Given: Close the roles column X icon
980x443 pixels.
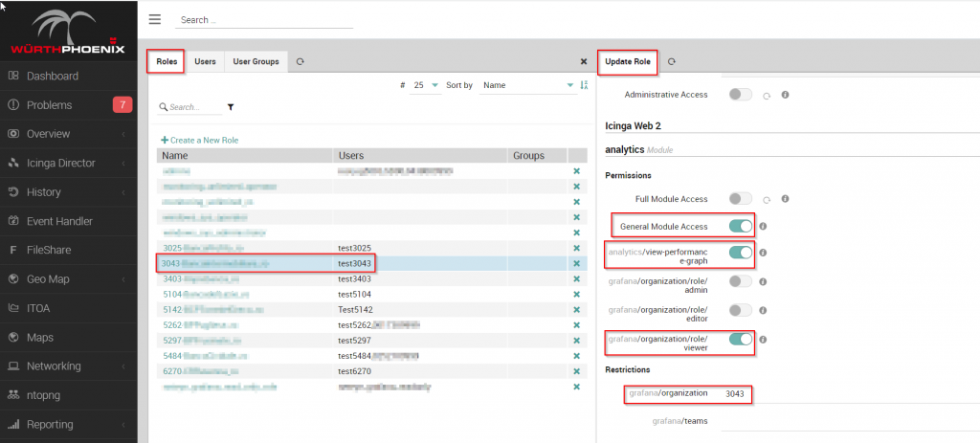Looking at the screenshot, I should 584,62.
